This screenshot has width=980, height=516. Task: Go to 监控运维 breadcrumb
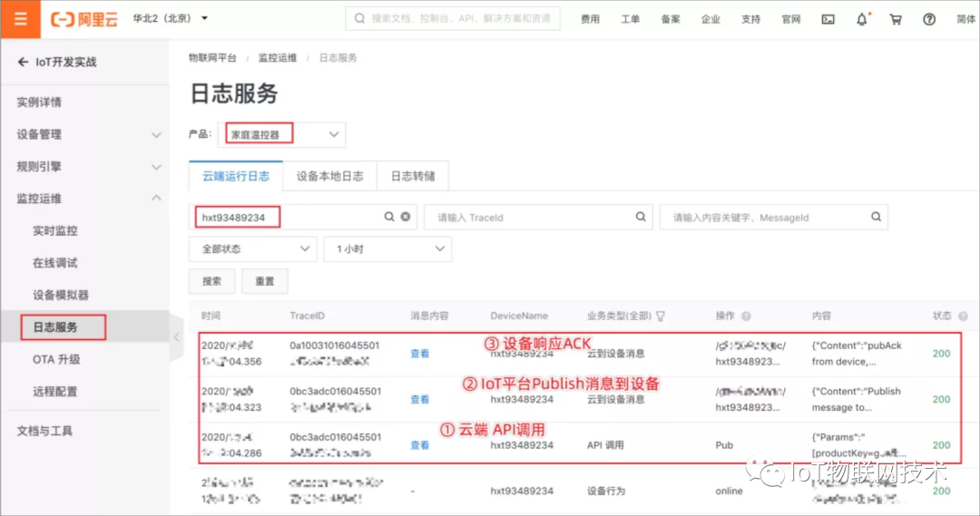[x=278, y=57]
